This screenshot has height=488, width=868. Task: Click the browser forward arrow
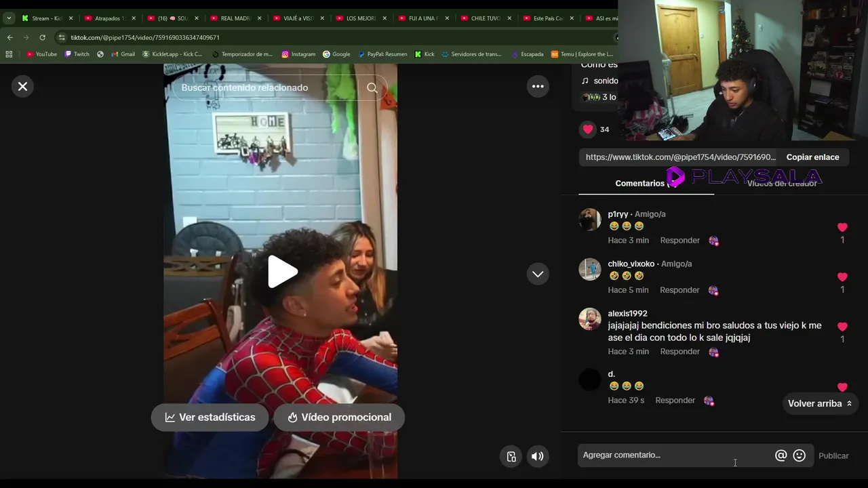26,37
